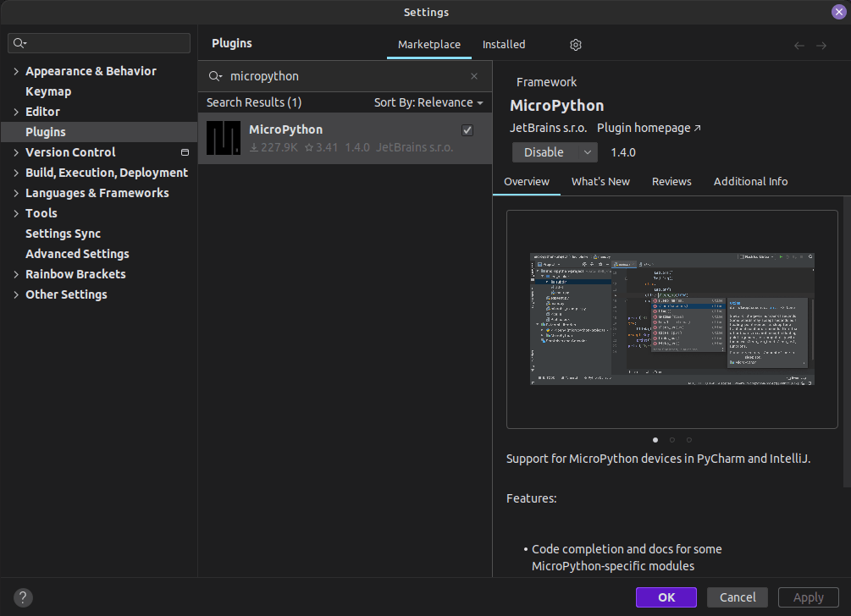Open the plugins gear settings icon
This screenshot has width=851, height=616.
tap(575, 45)
